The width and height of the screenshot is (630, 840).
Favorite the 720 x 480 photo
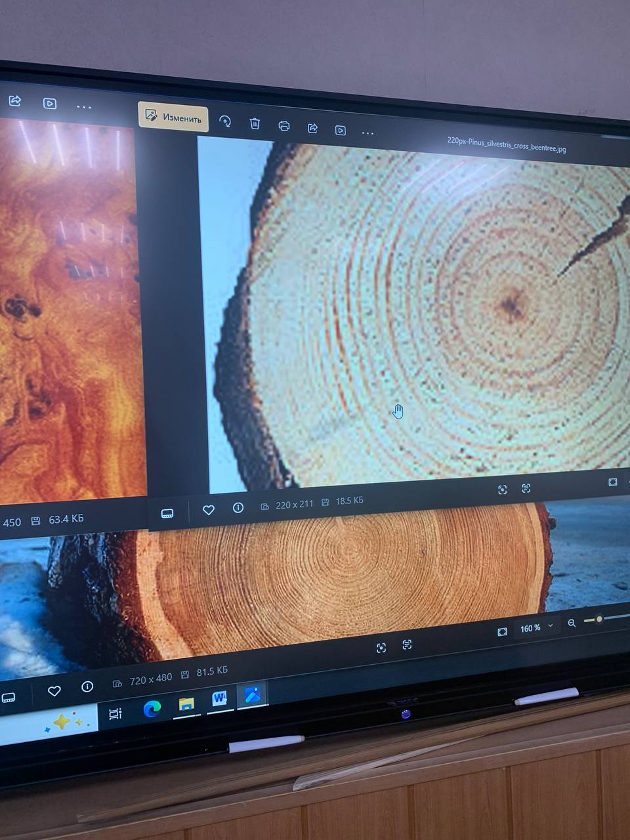click(x=54, y=690)
